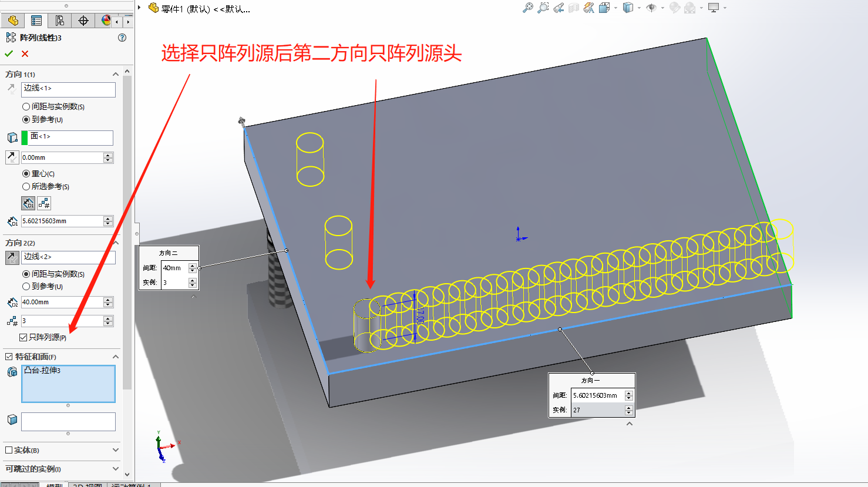Expand the part tree flyout arrow

pos(140,8)
